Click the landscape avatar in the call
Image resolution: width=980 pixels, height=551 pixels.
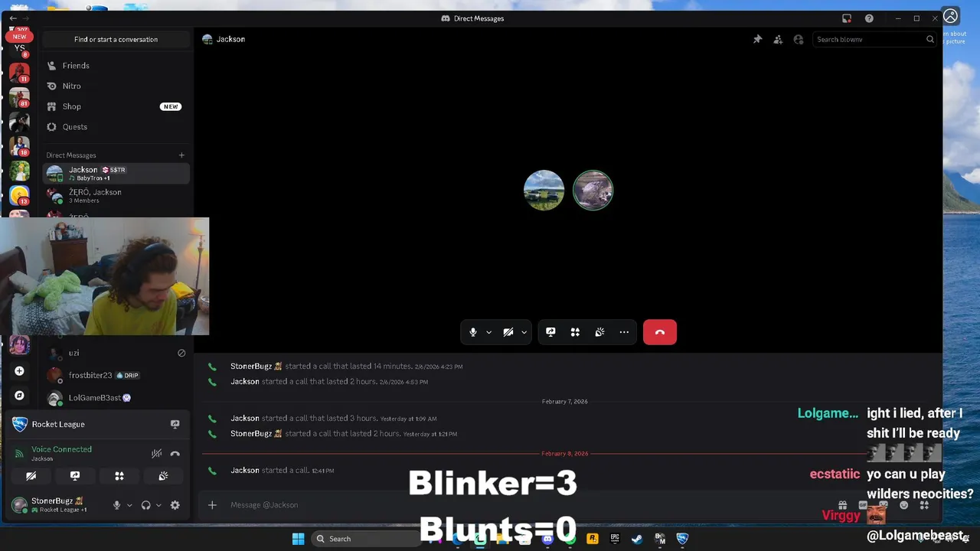coord(544,190)
